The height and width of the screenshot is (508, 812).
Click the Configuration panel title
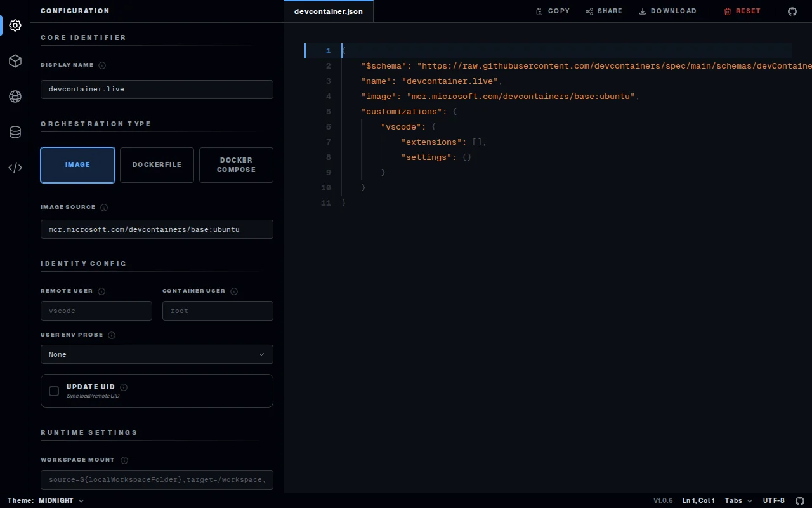[75, 11]
